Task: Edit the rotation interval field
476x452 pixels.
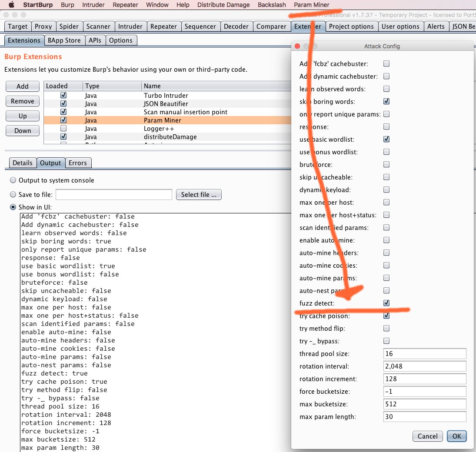Action: tap(425, 366)
